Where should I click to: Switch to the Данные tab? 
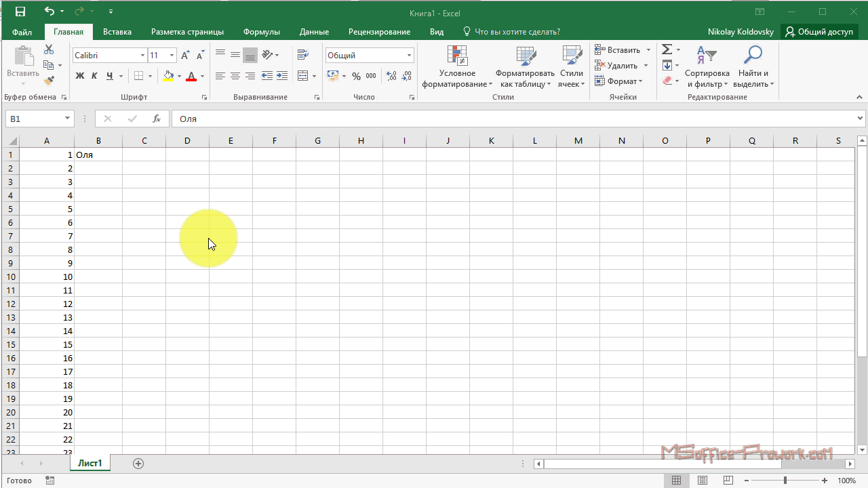click(314, 32)
